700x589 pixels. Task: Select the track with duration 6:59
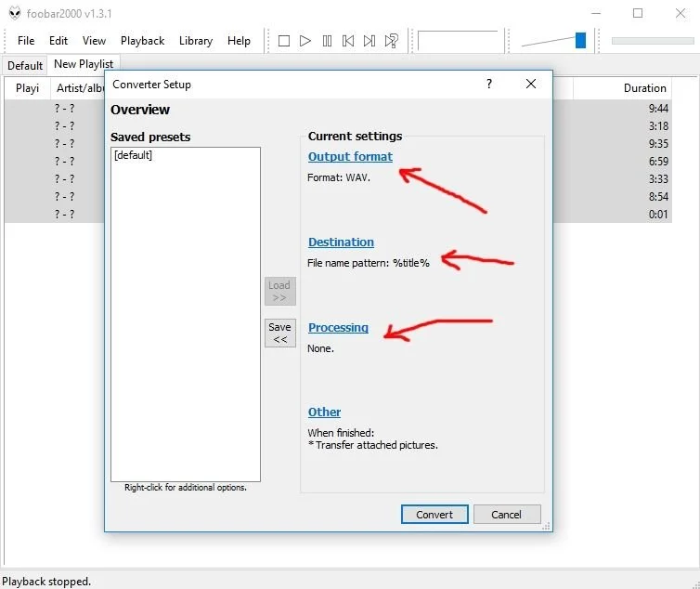pos(658,162)
